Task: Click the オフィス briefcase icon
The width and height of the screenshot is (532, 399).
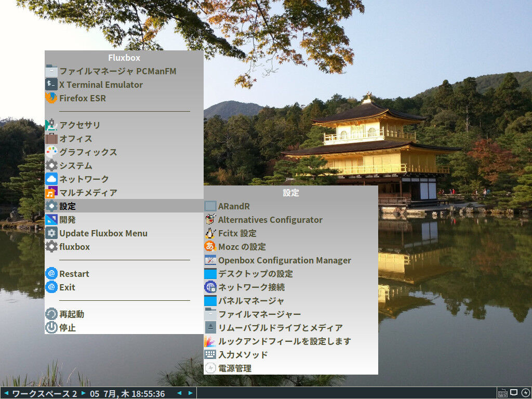Action: pyautogui.click(x=51, y=138)
